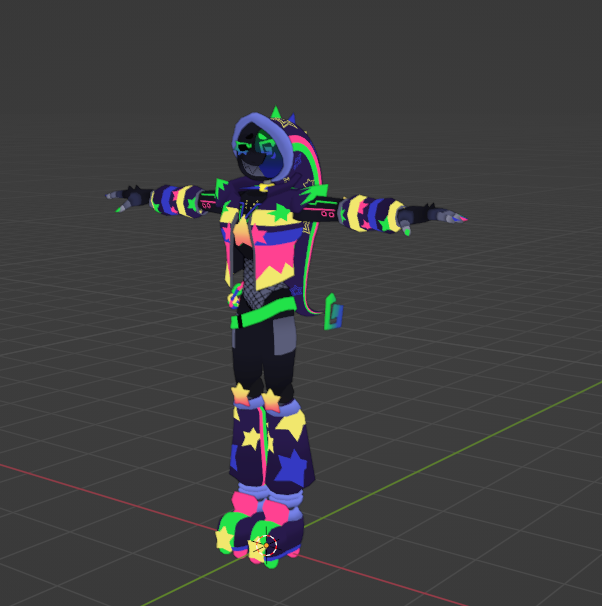Click the green belt on the character's waist

(x=263, y=313)
